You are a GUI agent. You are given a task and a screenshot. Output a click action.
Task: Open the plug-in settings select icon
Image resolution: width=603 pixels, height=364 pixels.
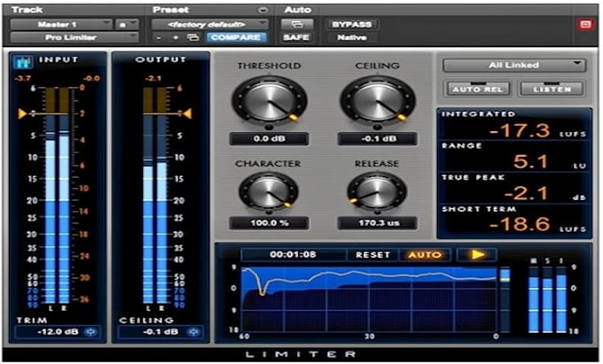click(x=193, y=37)
